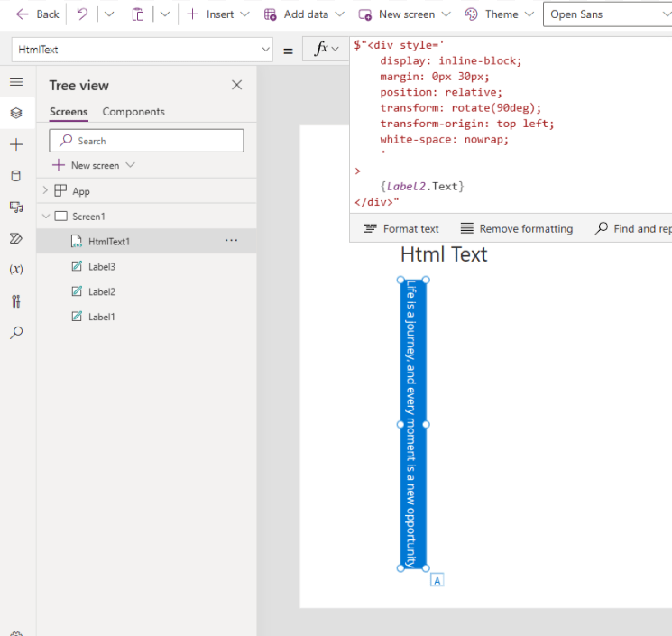Select the App item in the tree
The image size is (672, 636).
tap(80, 191)
